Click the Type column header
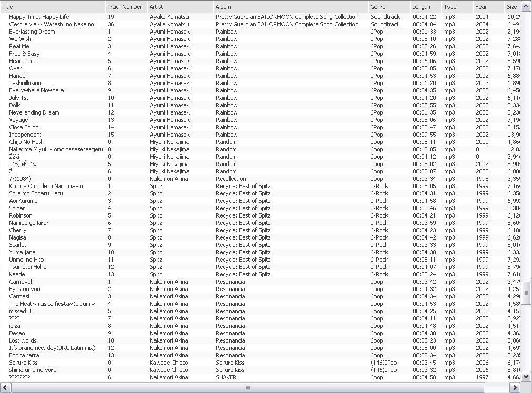Viewport: 532px width, 393px height. (457, 7)
